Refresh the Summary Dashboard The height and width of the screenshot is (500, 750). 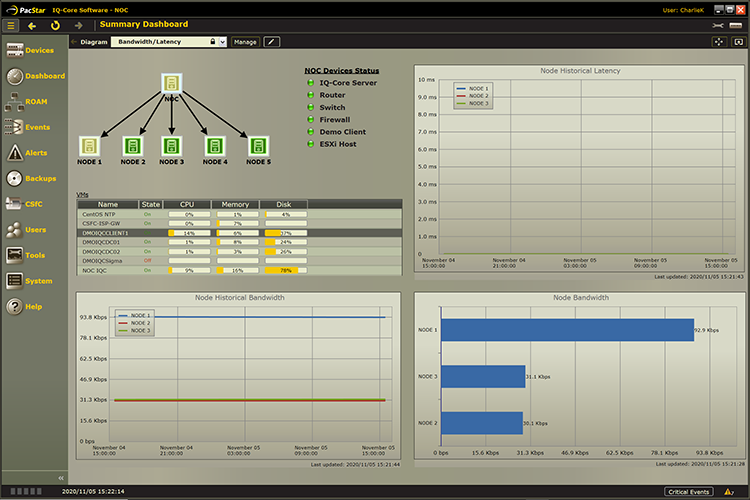pyautogui.click(x=55, y=25)
